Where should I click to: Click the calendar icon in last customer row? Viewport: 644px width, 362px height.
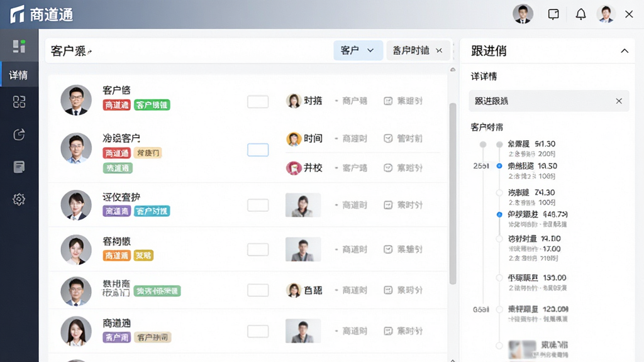point(388,331)
